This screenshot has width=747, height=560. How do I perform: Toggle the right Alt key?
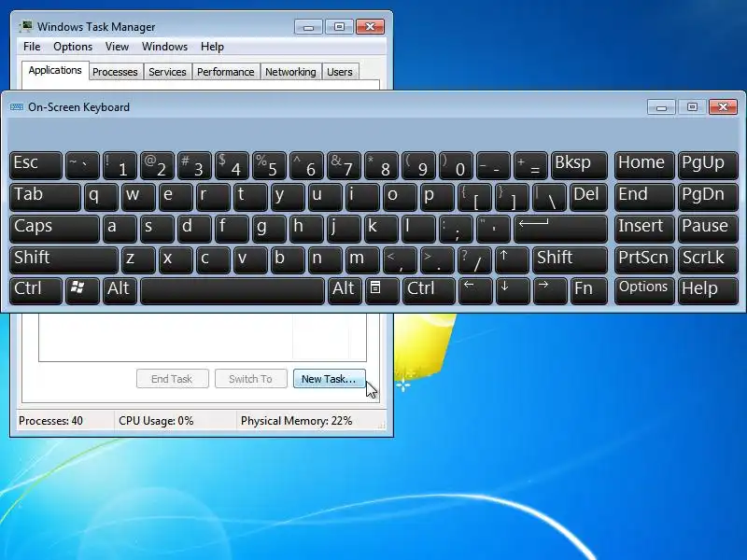[x=345, y=290]
